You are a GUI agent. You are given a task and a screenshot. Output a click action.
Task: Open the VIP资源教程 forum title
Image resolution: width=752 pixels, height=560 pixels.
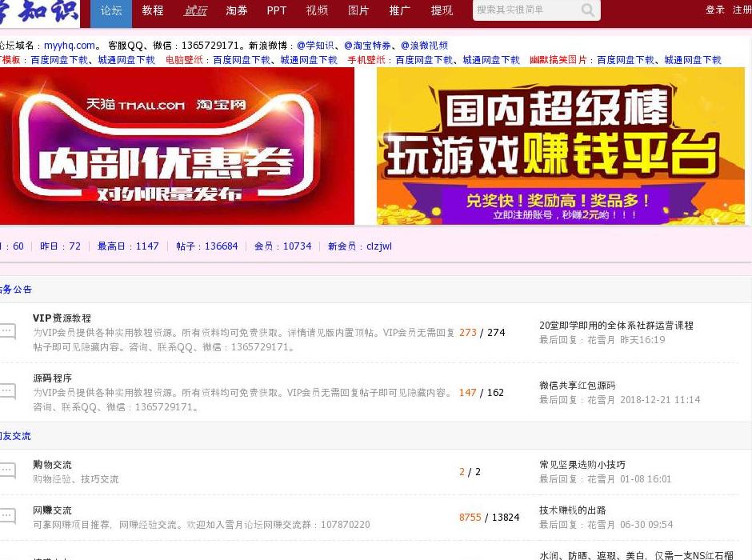point(62,318)
